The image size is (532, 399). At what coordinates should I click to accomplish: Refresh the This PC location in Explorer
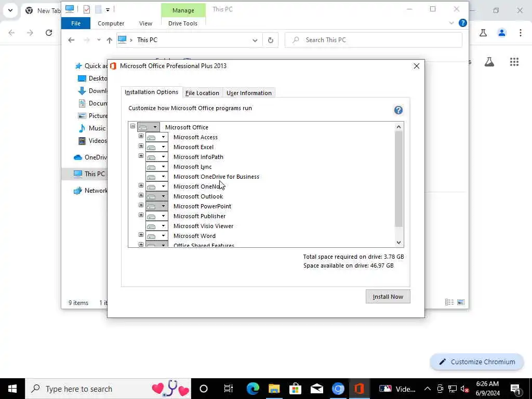coord(270,40)
